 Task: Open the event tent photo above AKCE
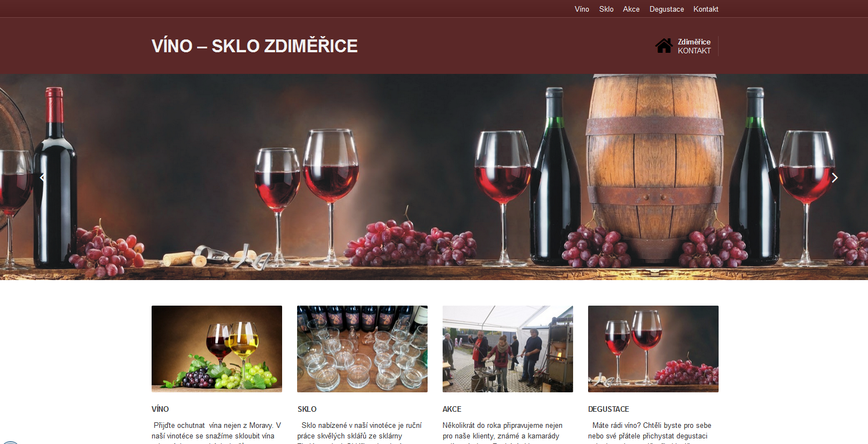pos(508,349)
